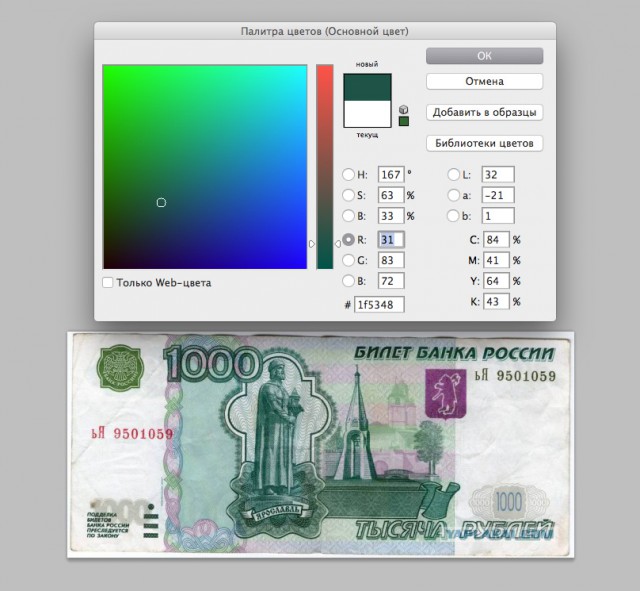Select the G green radio button
Viewport: 640px width, 591px height.
(x=348, y=260)
